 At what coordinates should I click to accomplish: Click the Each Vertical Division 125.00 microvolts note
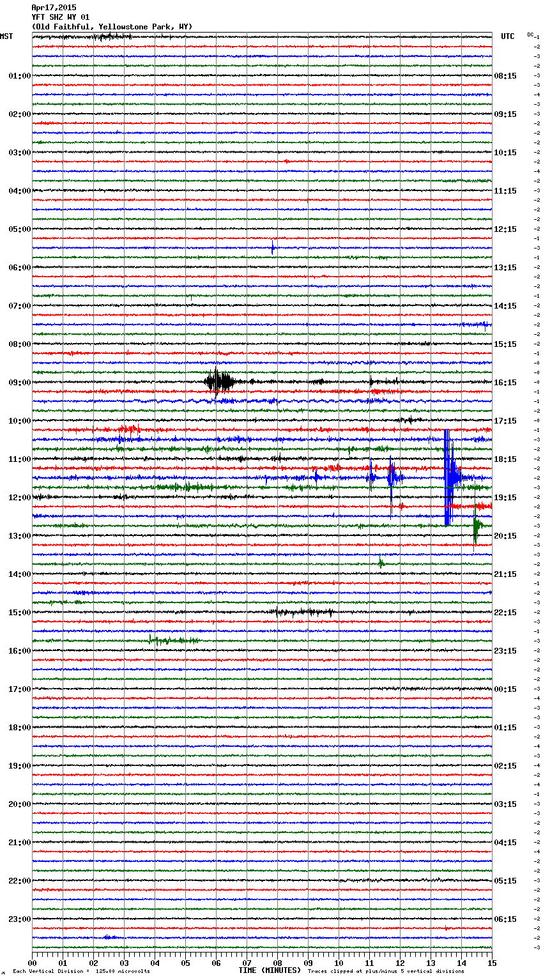[x=81, y=971]
